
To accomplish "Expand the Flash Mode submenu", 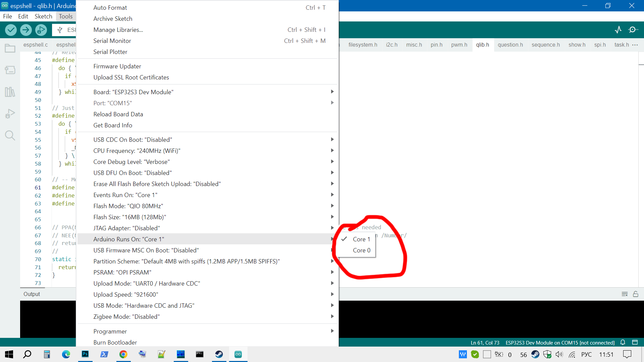I will (207, 206).
